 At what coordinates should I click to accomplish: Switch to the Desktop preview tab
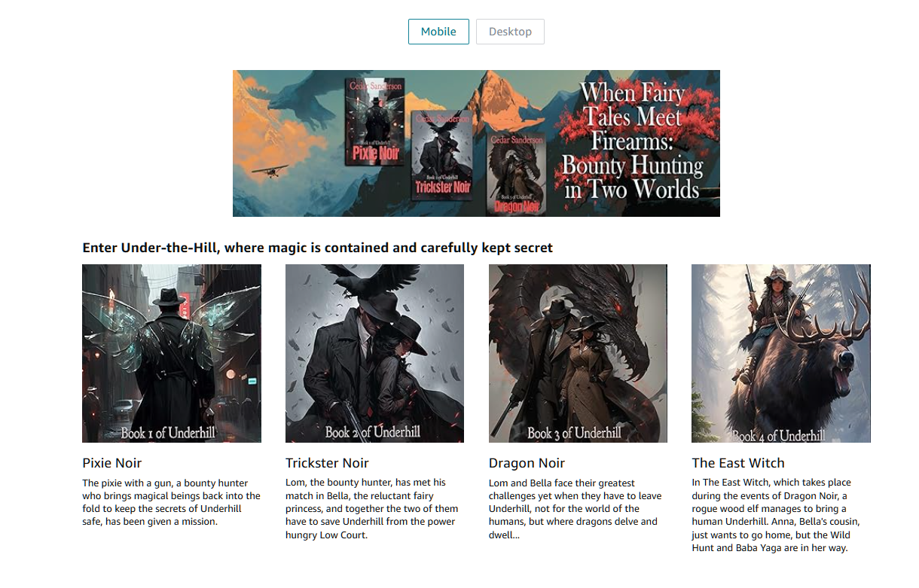click(510, 32)
